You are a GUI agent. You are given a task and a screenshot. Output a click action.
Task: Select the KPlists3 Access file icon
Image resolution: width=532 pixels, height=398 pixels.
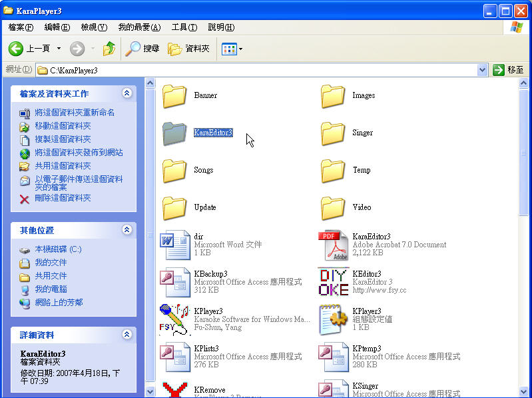[175, 357]
